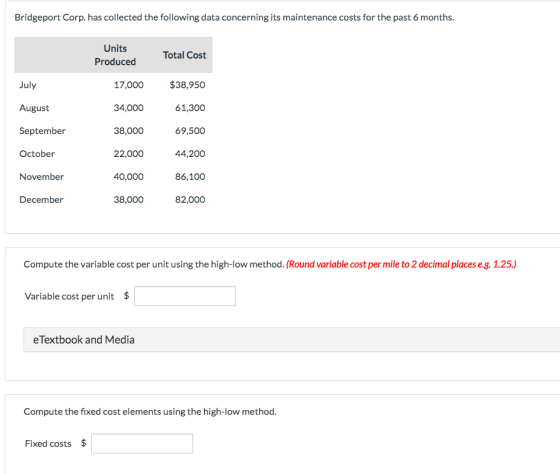Image resolution: width=560 pixels, height=474 pixels.
Task: Click the 86,100 total cost value
Action: (190, 176)
